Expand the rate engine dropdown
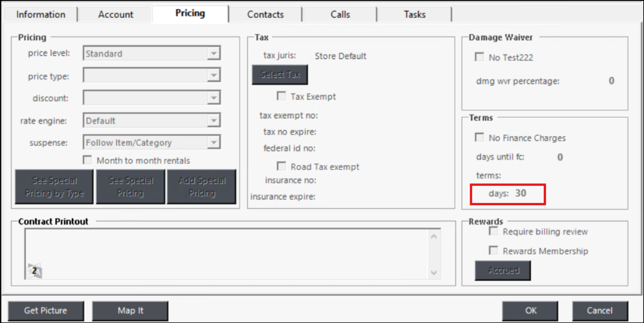The image size is (644, 323). click(213, 121)
